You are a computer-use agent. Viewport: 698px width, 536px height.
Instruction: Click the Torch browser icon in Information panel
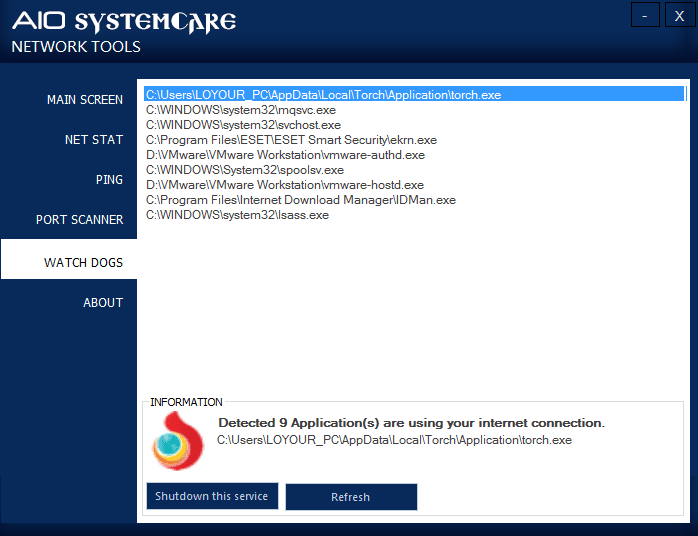[x=178, y=440]
